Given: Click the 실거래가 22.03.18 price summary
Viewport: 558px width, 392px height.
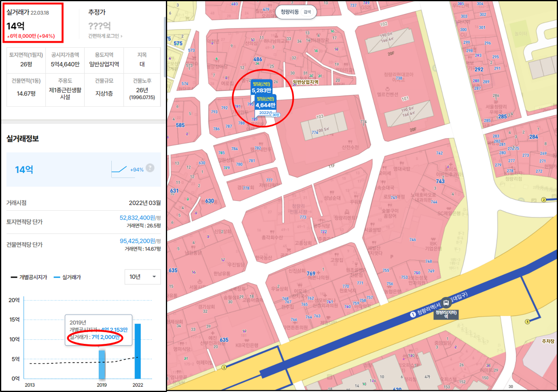Looking at the screenshot, I should (32, 23).
